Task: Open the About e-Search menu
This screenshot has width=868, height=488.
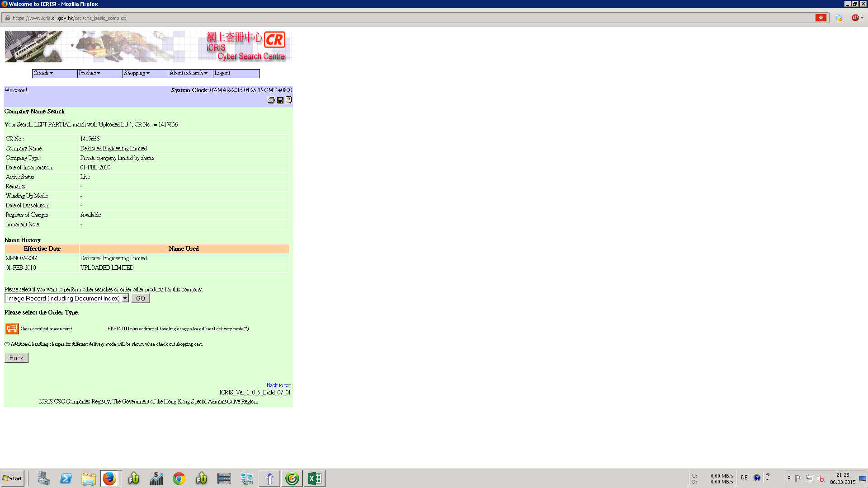Action: pyautogui.click(x=189, y=73)
